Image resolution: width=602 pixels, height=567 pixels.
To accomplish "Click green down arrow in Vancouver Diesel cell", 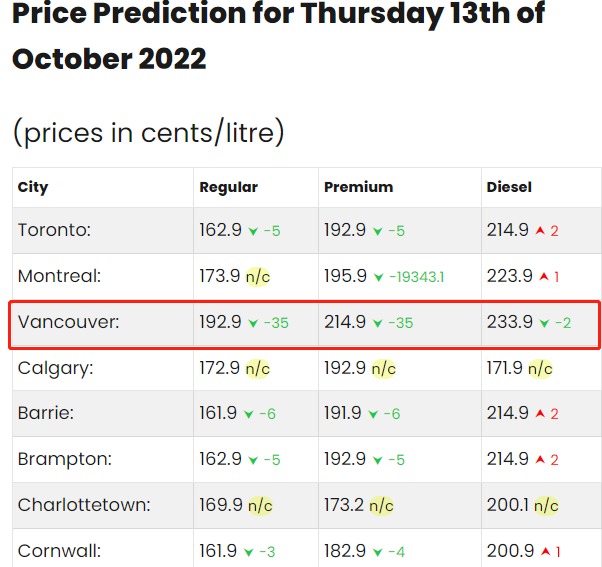I will point(543,323).
